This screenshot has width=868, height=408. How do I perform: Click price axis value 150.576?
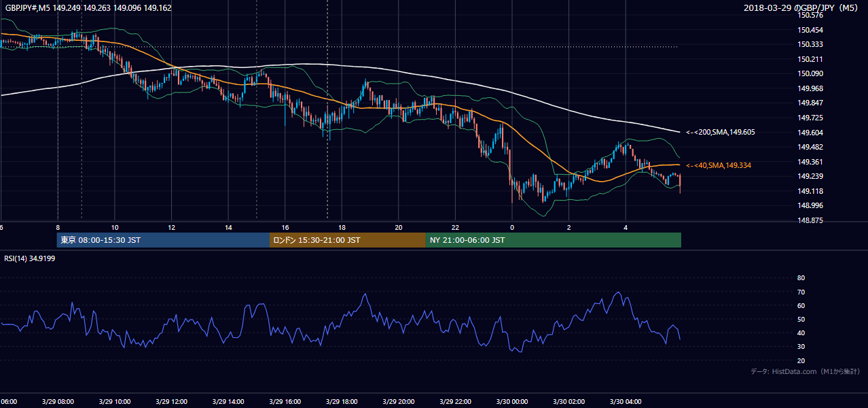pos(810,16)
